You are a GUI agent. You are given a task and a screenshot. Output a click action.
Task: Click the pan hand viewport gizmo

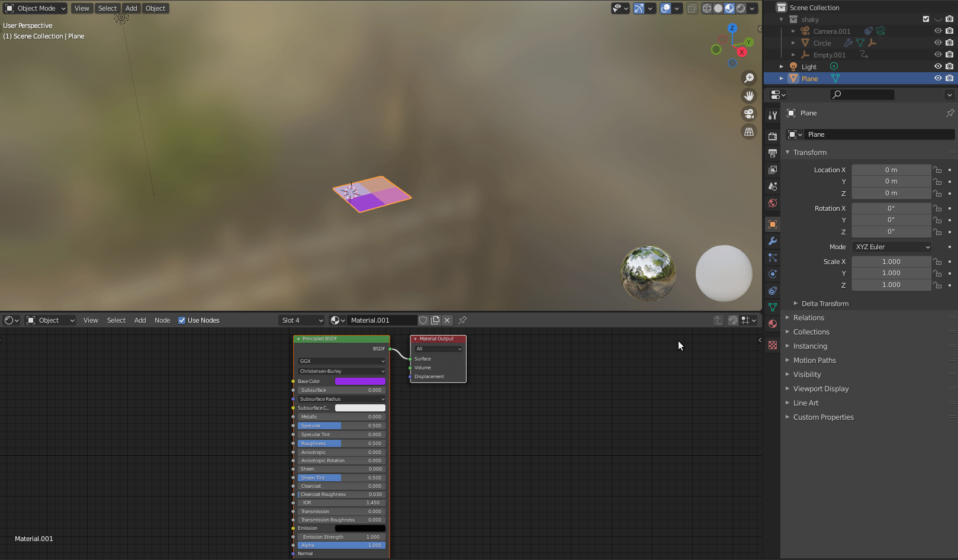pos(749,96)
